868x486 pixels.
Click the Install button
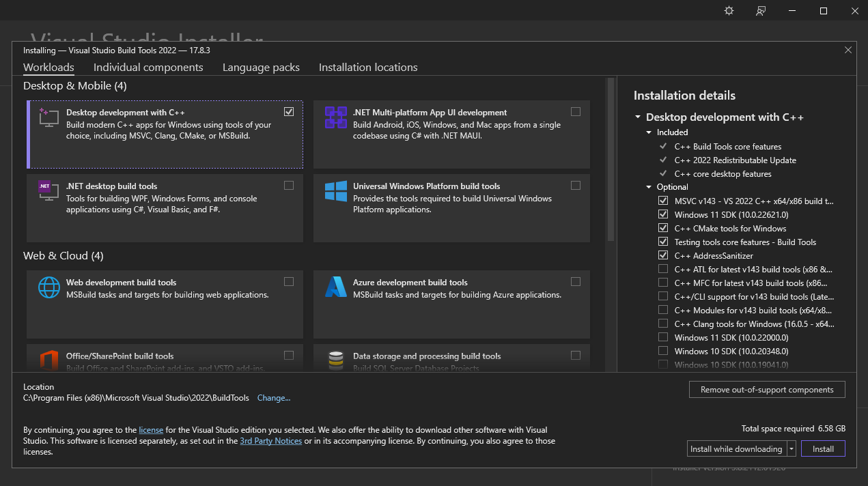click(823, 449)
